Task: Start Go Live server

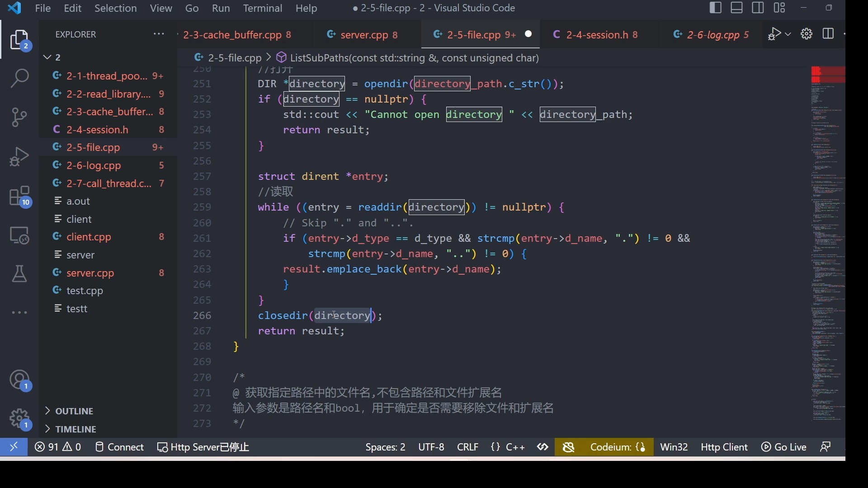Action: [x=784, y=447]
